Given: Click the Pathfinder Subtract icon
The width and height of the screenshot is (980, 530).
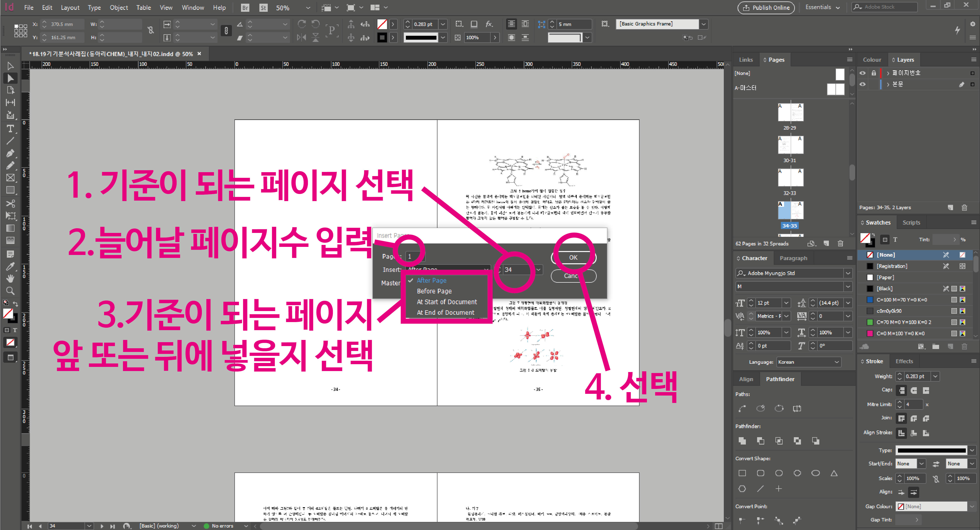Looking at the screenshot, I should pos(760,441).
